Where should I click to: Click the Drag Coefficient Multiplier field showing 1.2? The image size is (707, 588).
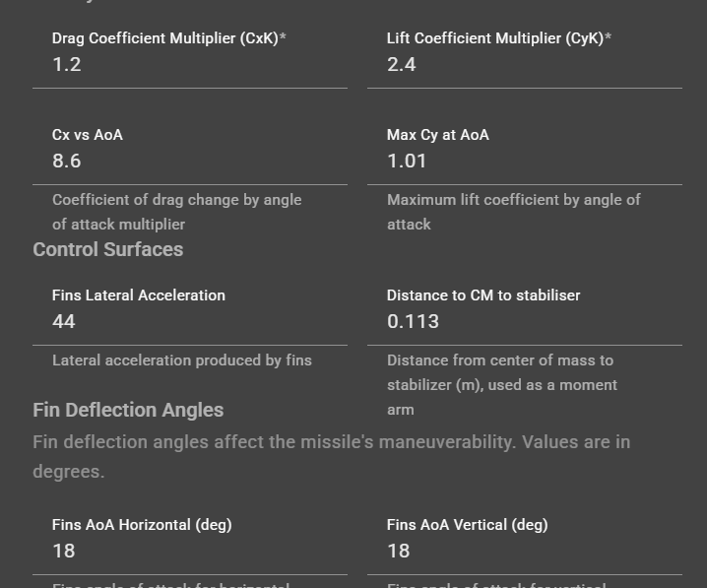point(189,65)
